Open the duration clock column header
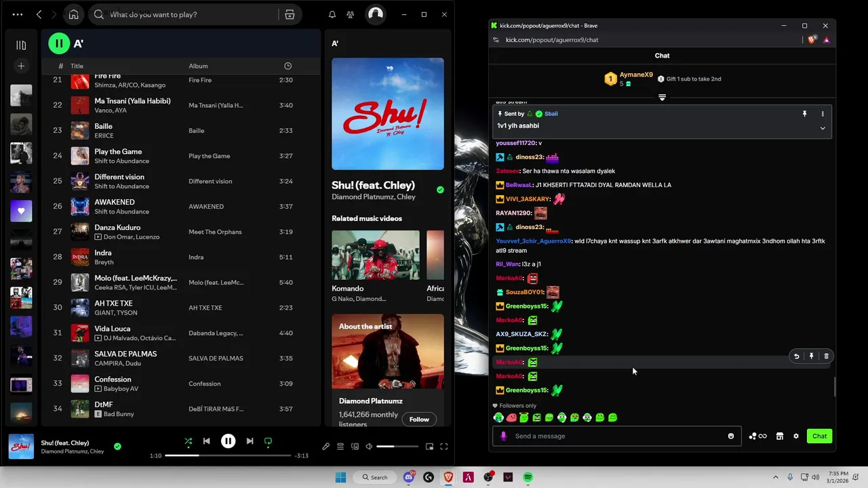The height and width of the screenshot is (488, 868). point(288,66)
